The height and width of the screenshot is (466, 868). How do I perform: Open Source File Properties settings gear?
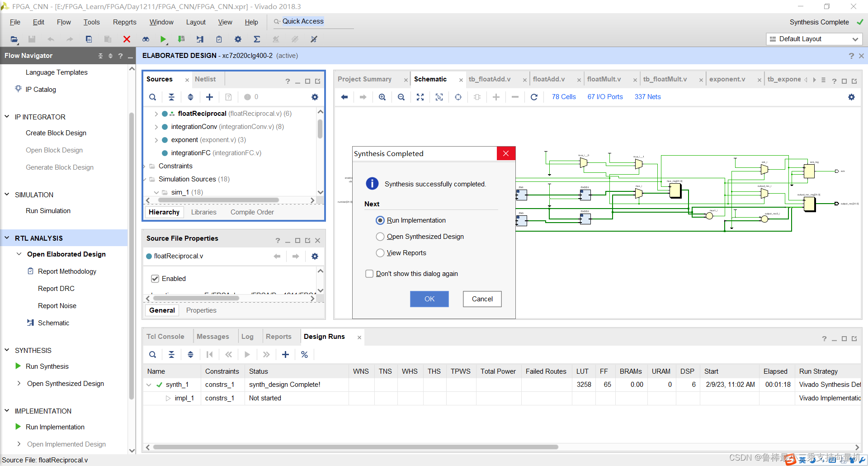pyautogui.click(x=315, y=256)
